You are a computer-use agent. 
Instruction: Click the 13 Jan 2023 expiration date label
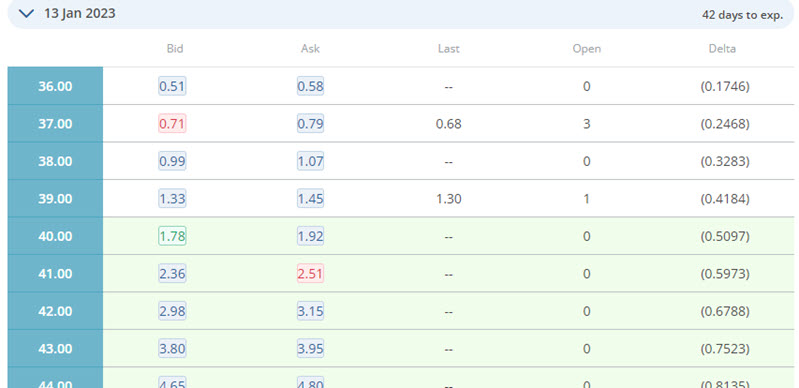[79, 13]
